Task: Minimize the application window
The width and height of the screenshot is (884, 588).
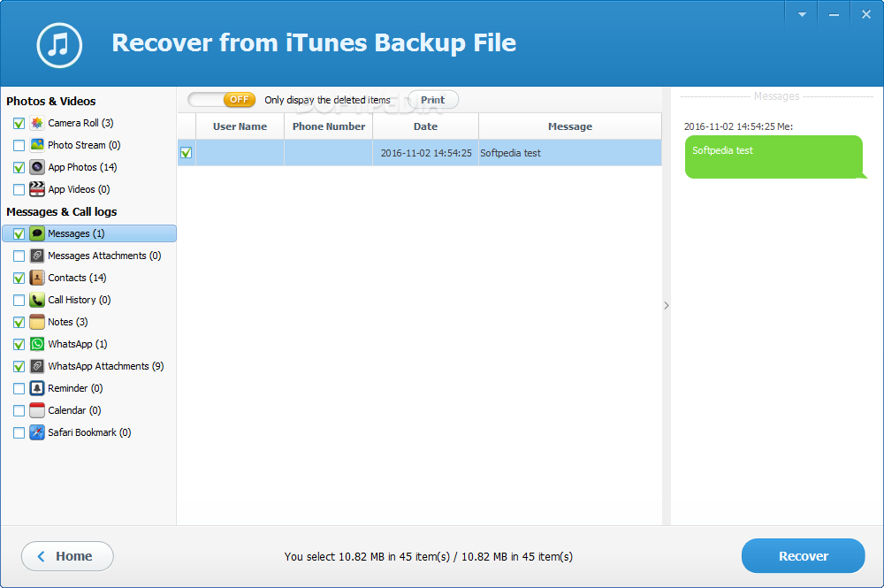Action: click(834, 15)
